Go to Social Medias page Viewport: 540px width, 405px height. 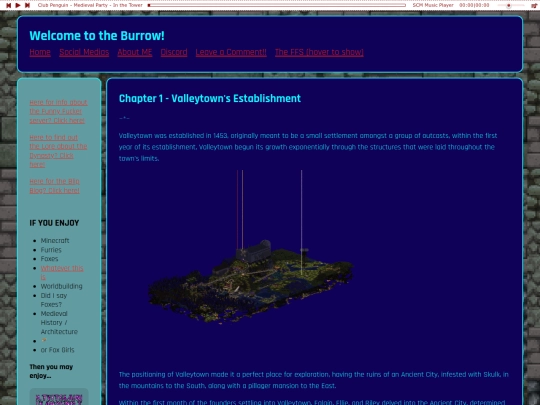point(84,52)
